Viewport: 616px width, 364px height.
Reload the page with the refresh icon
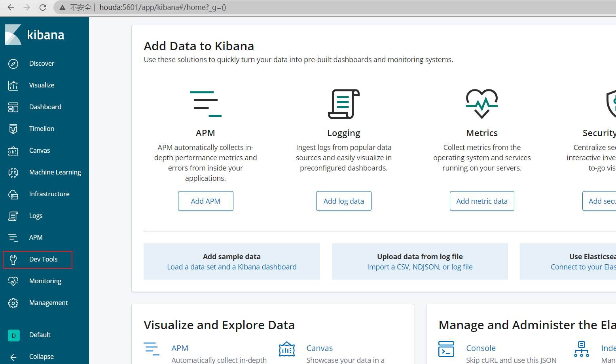pos(43,7)
